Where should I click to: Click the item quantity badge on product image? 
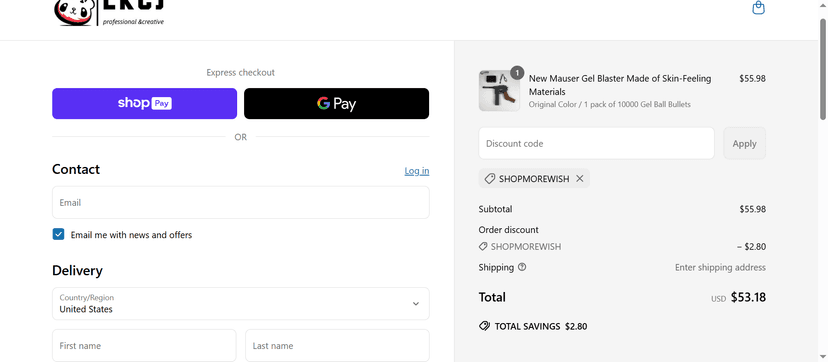517,72
